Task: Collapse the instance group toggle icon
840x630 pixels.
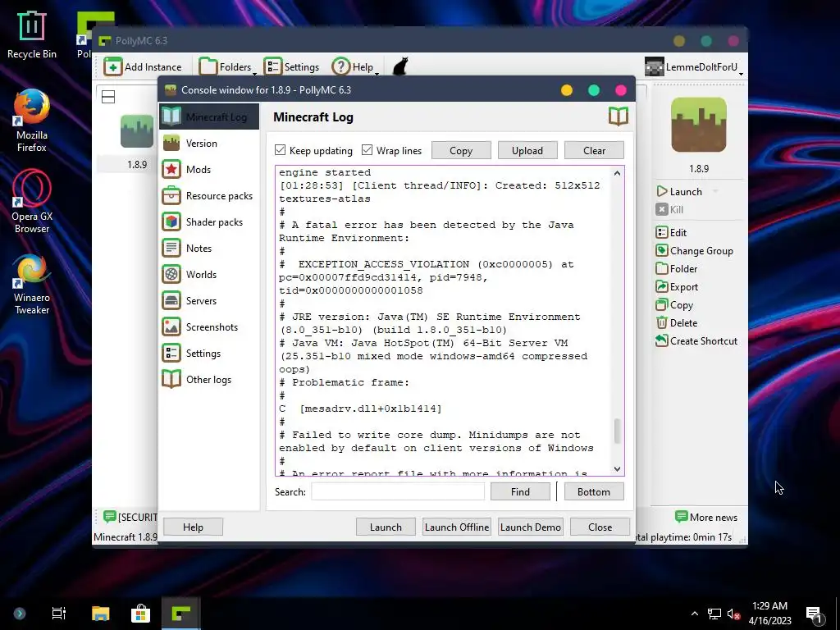Action: tap(108, 97)
